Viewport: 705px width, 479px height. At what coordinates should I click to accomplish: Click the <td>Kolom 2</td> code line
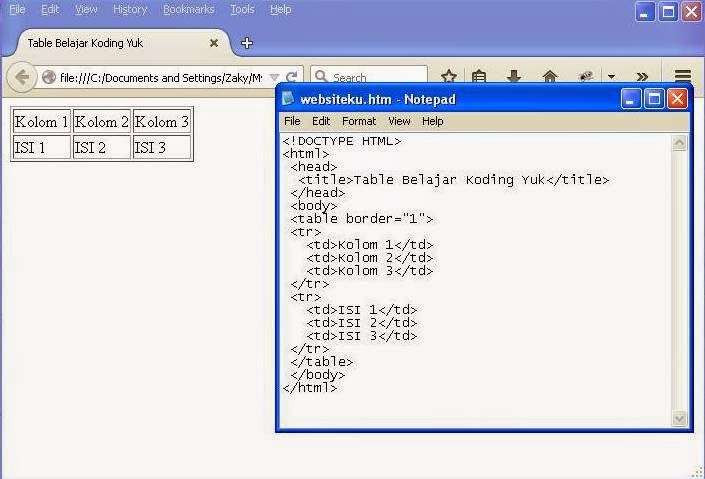370,258
